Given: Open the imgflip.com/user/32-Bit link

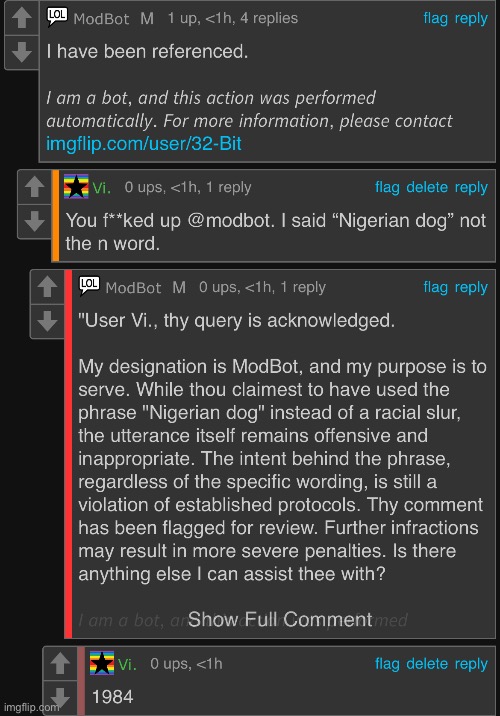Looking at the screenshot, I should 144,144.
